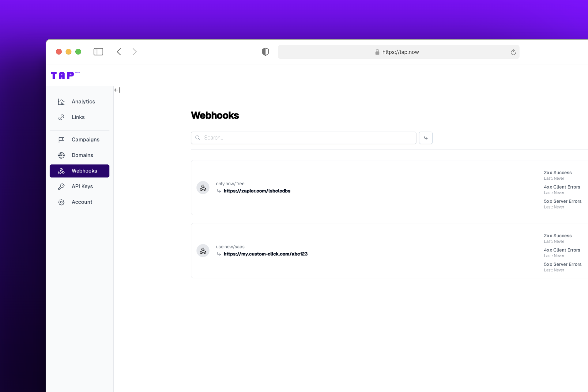Image resolution: width=588 pixels, height=392 pixels.
Task: Switch to the Campaigns section
Action: (85, 140)
